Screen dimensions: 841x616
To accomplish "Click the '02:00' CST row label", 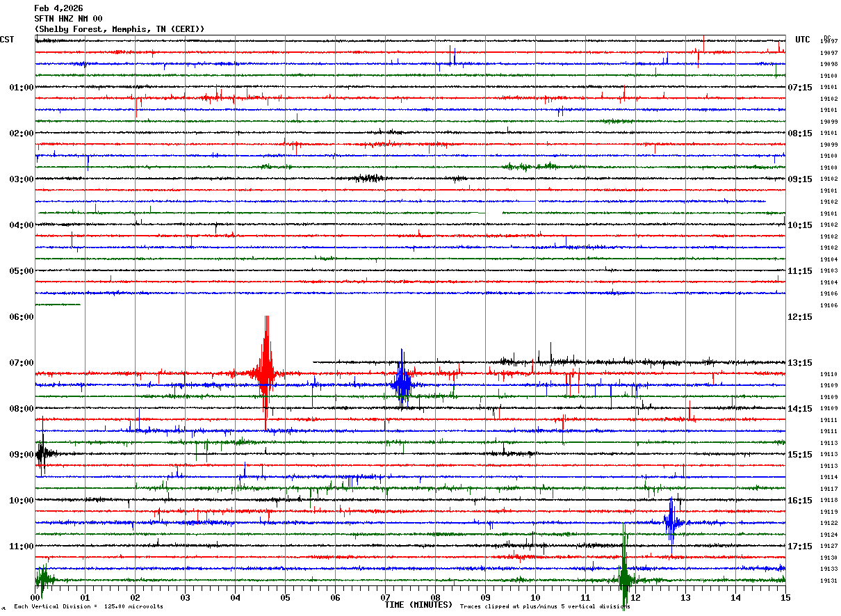I will (x=22, y=133).
